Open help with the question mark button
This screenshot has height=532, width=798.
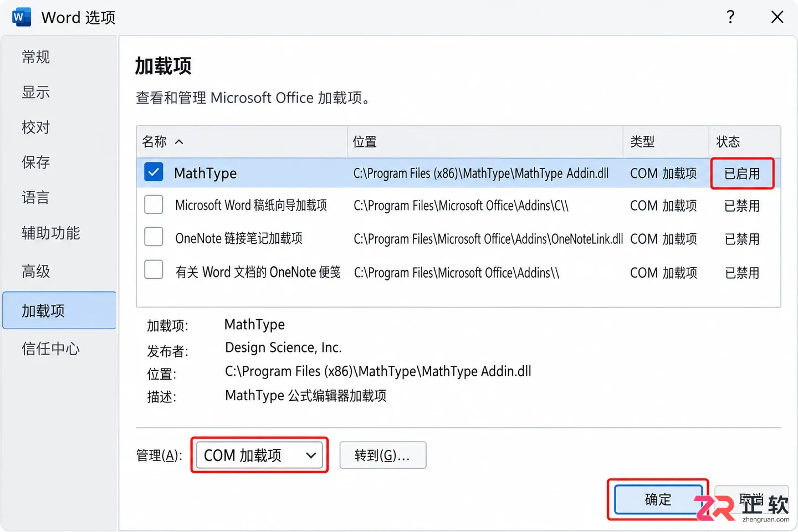730,17
